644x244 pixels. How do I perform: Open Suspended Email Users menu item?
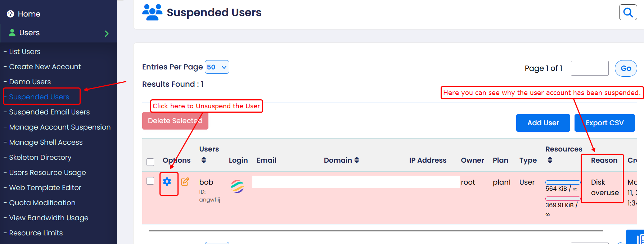(x=49, y=112)
